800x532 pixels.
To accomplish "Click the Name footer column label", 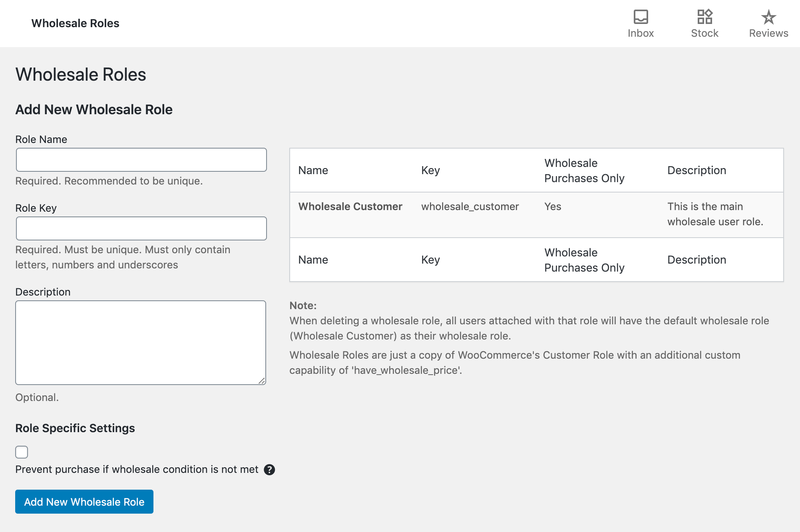I will 313,260.
